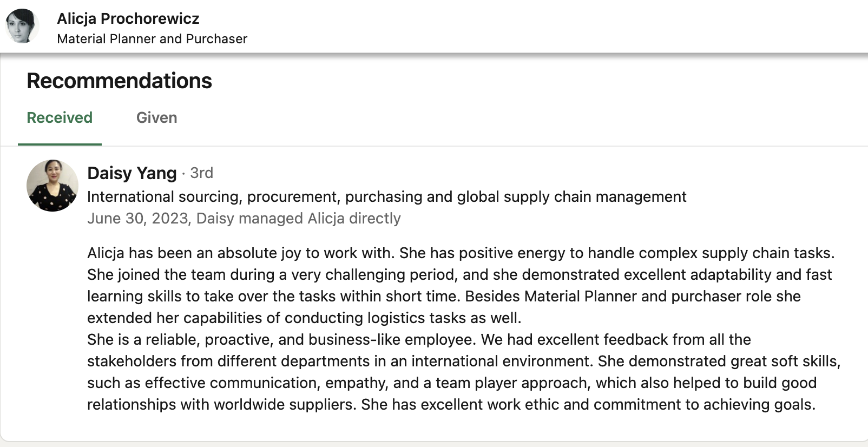Click the line starting 'stakeholders from different departments'

464,361
